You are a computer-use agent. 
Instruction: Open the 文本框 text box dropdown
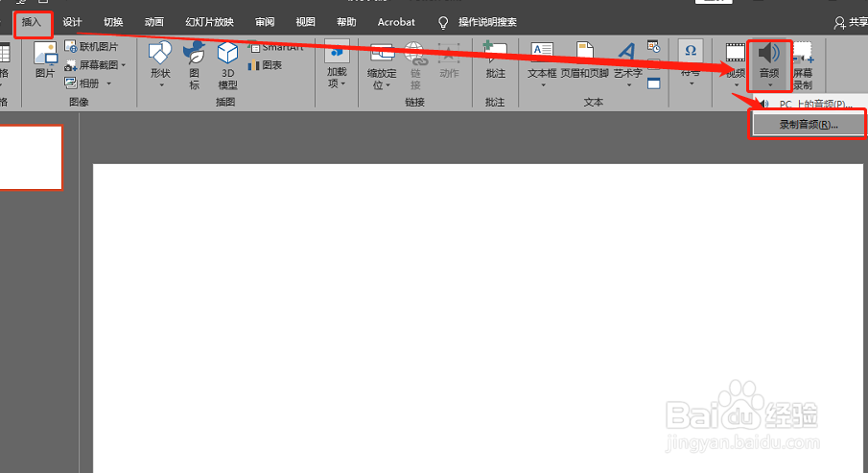coord(542,64)
